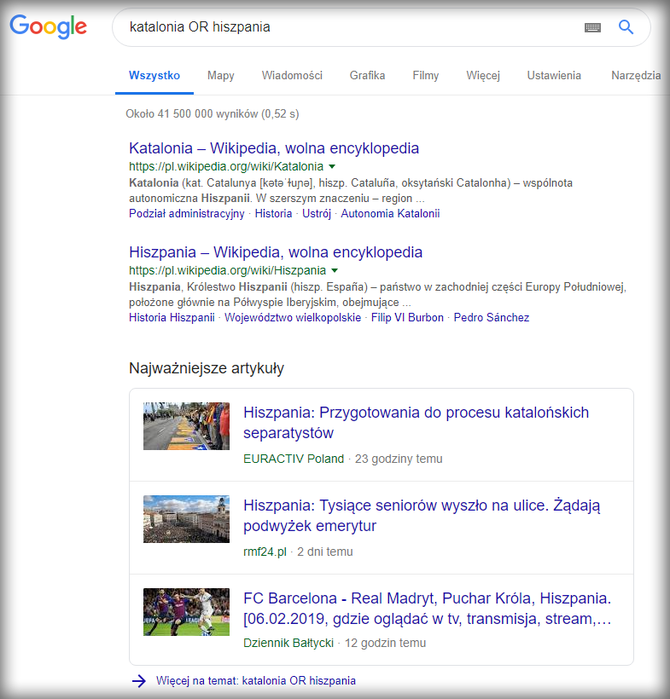Click the Dziennik Bałtycki source label
This screenshot has width=670, height=699.
[288, 643]
